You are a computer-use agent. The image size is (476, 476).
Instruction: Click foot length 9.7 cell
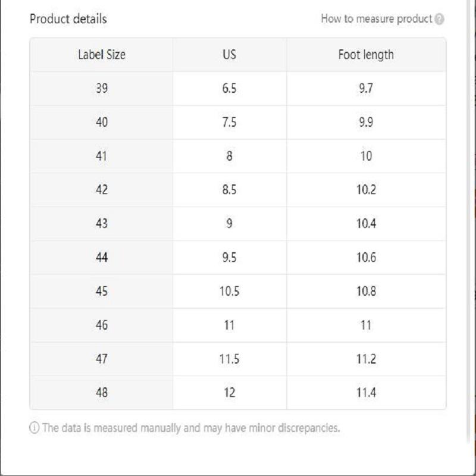click(x=366, y=89)
